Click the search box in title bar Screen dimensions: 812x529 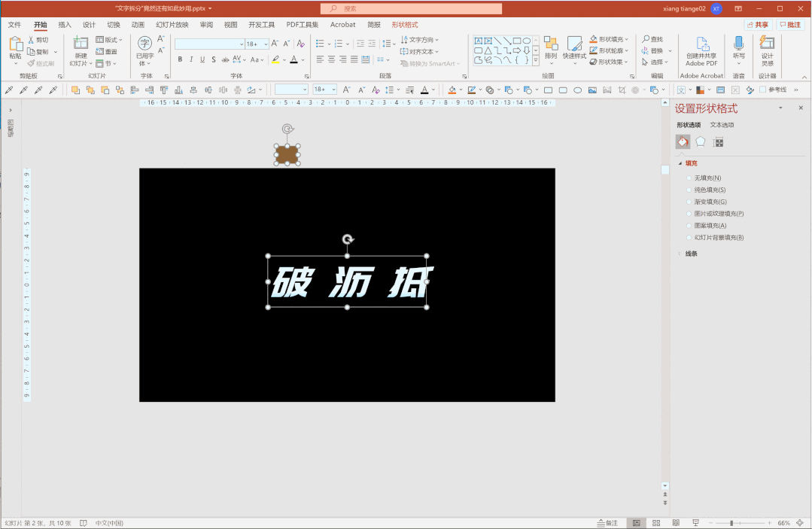411,8
